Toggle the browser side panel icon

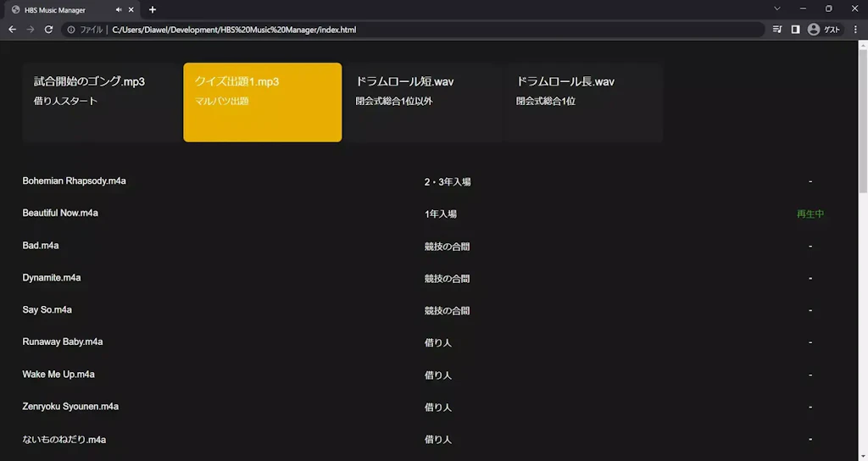coord(795,30)
